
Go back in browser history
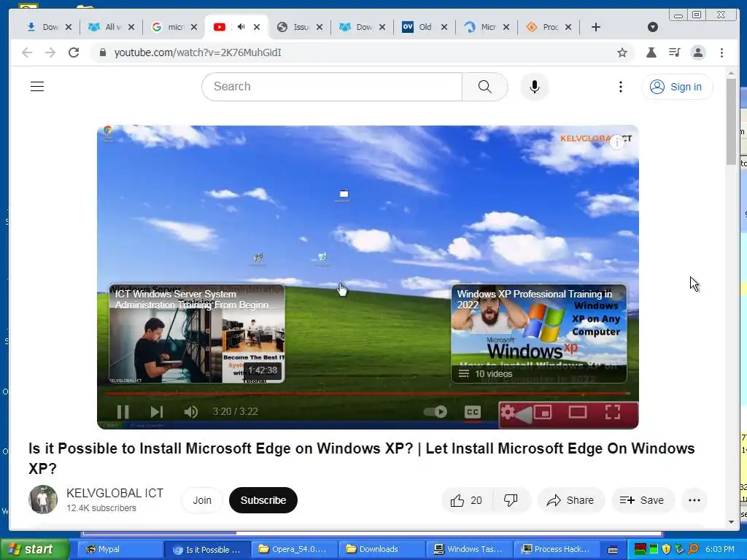[27, 52]
